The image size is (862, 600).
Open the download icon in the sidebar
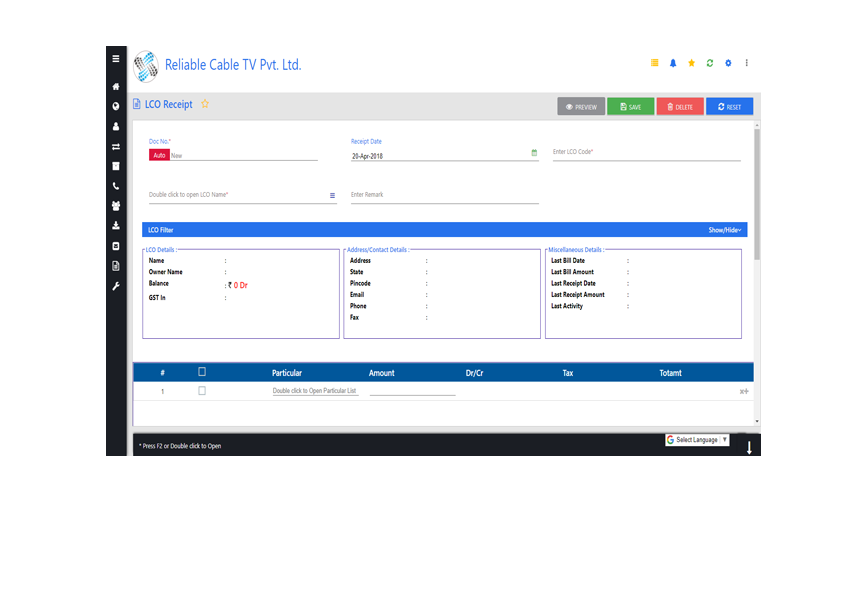(x=115, y=225)
